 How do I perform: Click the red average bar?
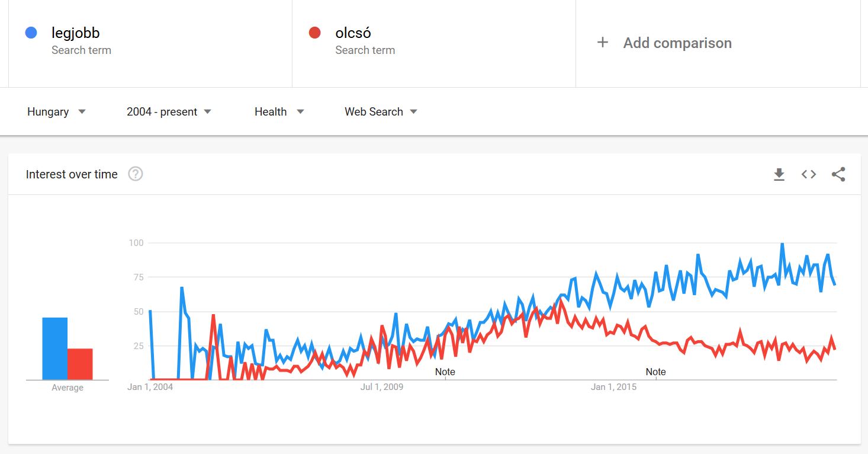coord(80,364)
